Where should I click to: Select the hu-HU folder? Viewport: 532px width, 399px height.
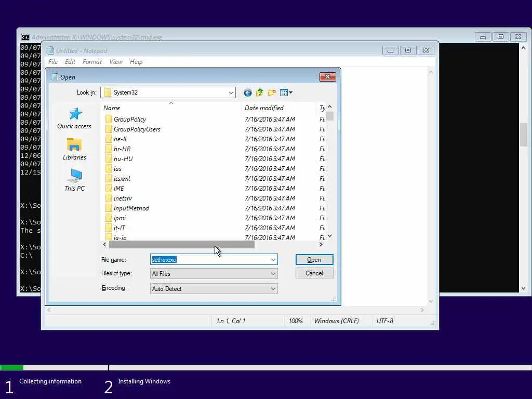click(119, 159)
